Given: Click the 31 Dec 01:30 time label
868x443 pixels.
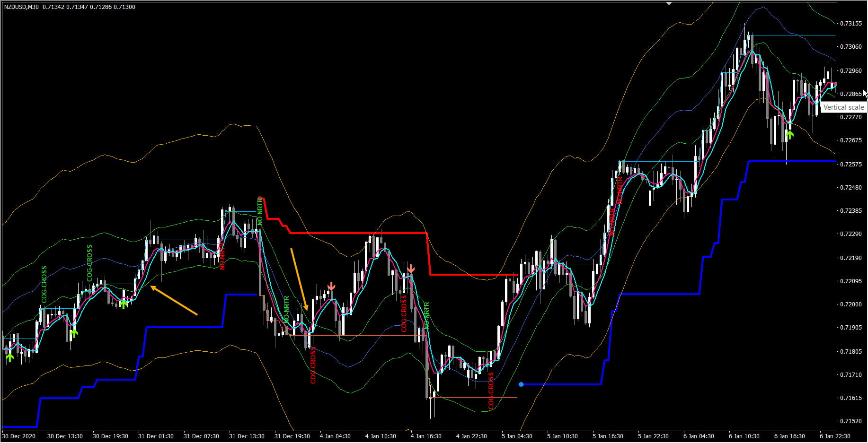Looking at the screenshot, I should 156,436.
